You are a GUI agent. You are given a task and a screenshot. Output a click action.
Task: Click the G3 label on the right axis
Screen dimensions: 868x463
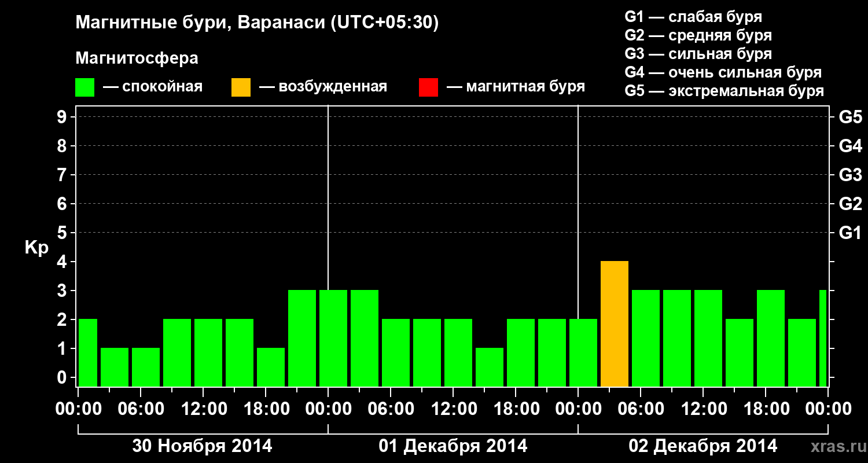851,175
